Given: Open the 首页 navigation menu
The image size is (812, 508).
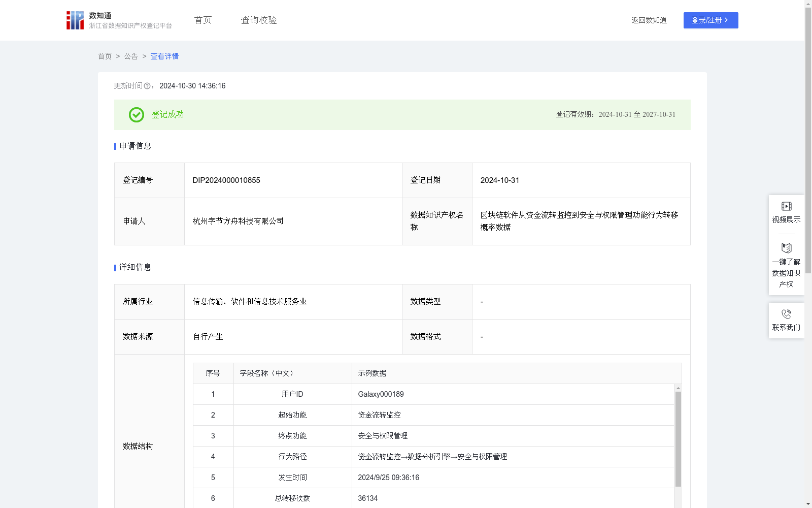Looking at the screenshot, I should coord(203,20).
